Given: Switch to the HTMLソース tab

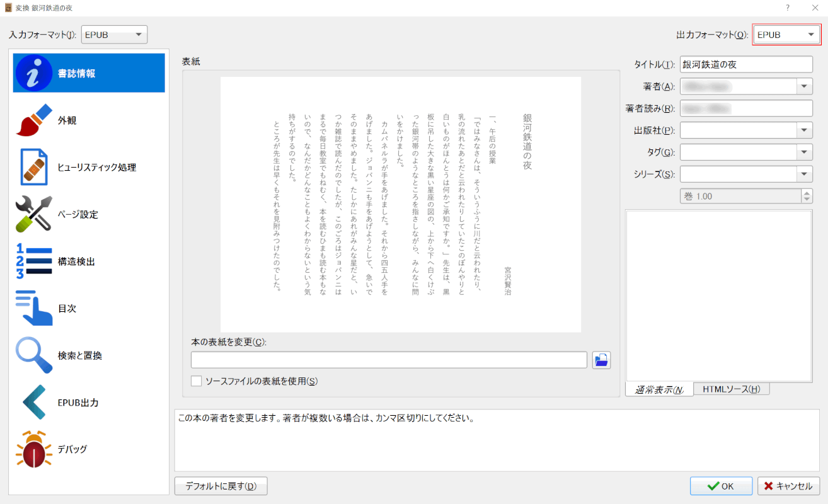Looking at the screenshot, I should point(731,389).
